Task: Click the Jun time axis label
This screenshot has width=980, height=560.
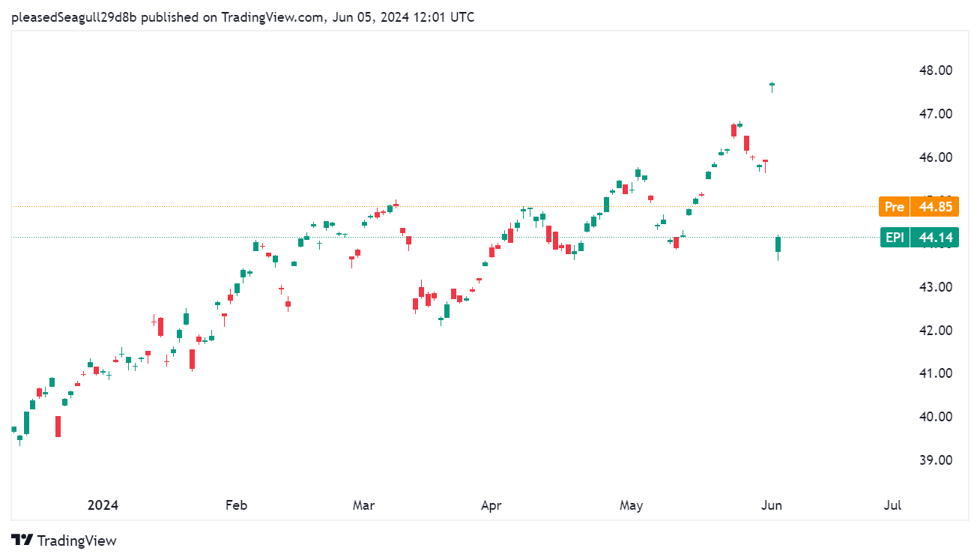Action: coord(772,505)
